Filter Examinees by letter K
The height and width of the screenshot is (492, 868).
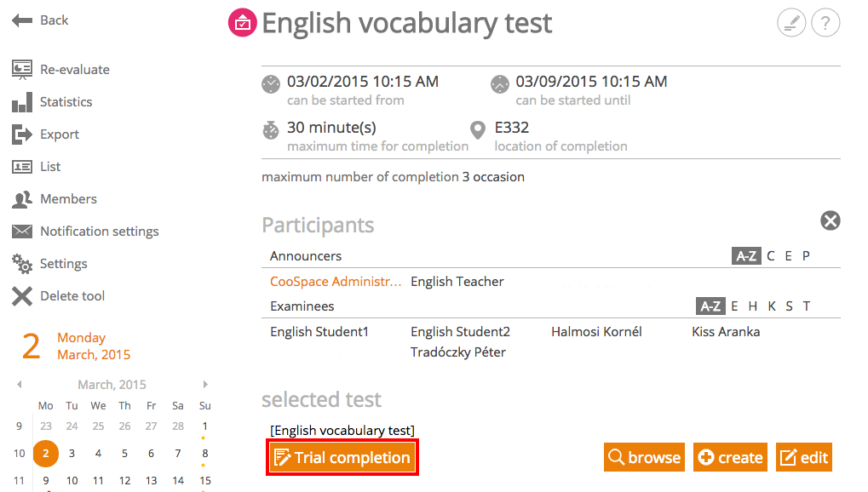pos(772,306)
